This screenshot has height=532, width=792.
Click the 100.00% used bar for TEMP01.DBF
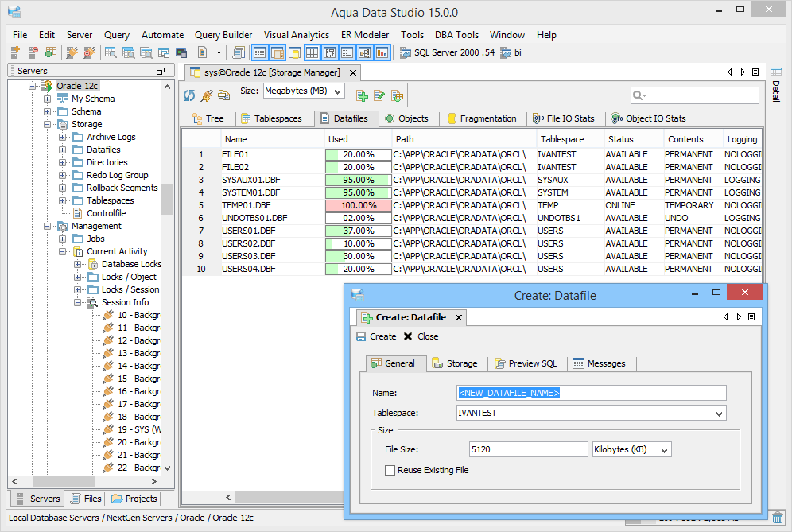[358, 206]
